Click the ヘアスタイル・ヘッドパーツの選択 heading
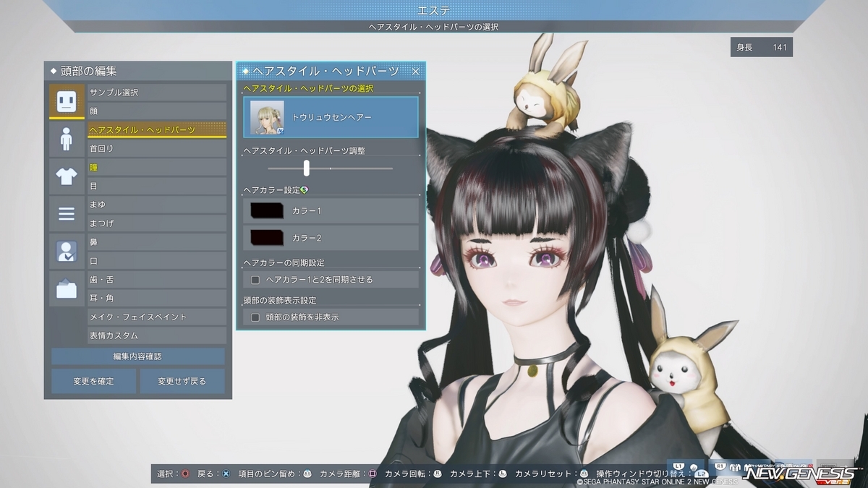Image resolution: width=868 pixels, height=488 pixels. (x=308, y=87)
